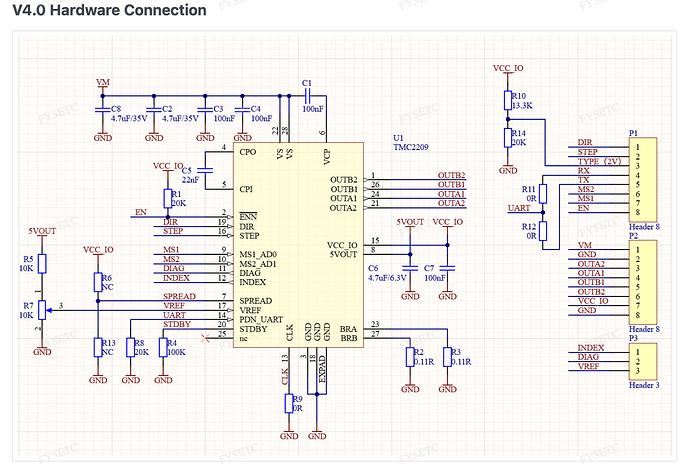The height and width of the screenshot is (471, 690).
Task: Select the R7 10K potentiometer symbol
Action: 42,310
